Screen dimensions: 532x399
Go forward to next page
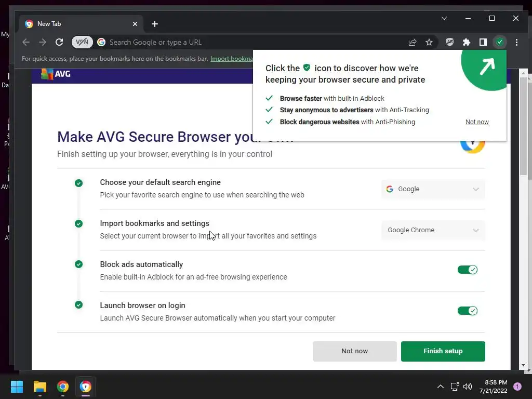point(43,42)
